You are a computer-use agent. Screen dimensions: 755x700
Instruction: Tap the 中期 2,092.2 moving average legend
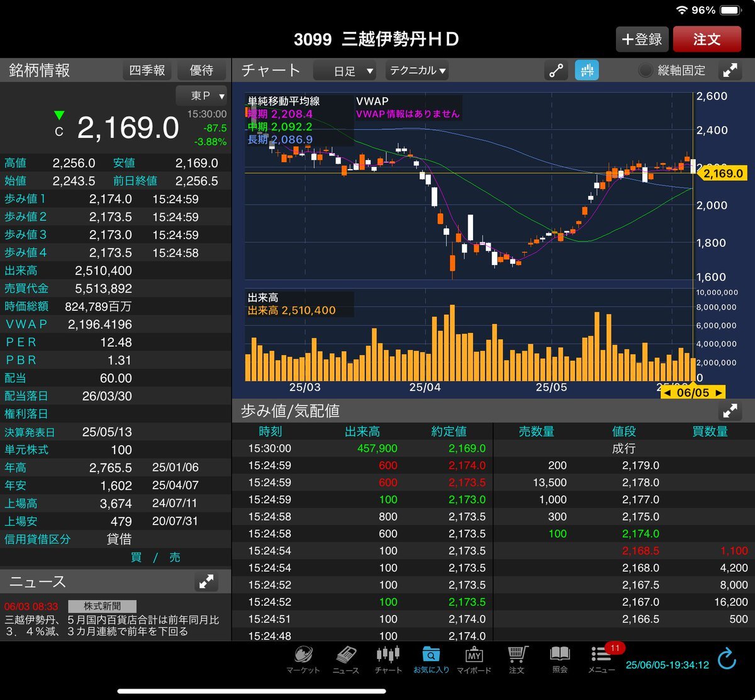(x=280, y=127)
